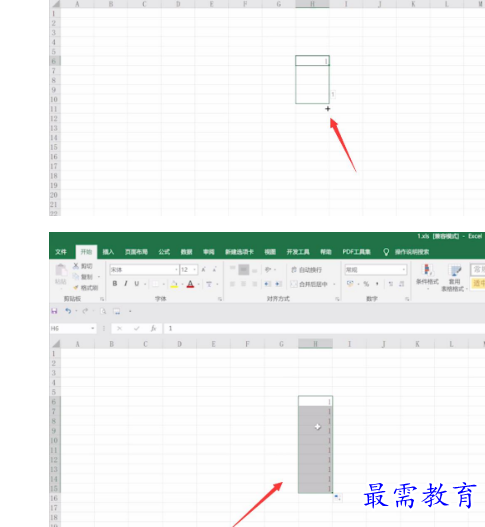This screenshot has width=485, height=527.
Task: Toggle bottom align
Action: pyautogui.click(x=255, y=270)
